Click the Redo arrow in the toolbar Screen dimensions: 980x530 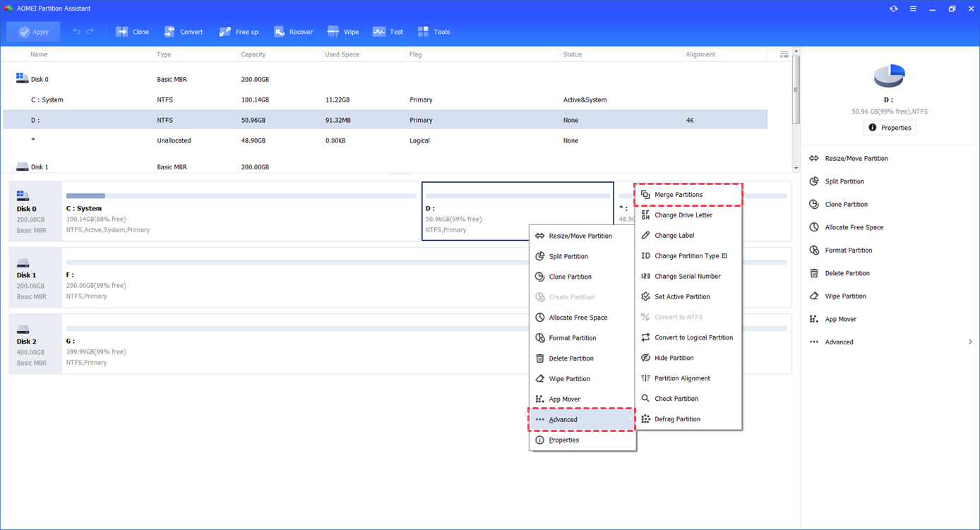[x=90, y=32]
